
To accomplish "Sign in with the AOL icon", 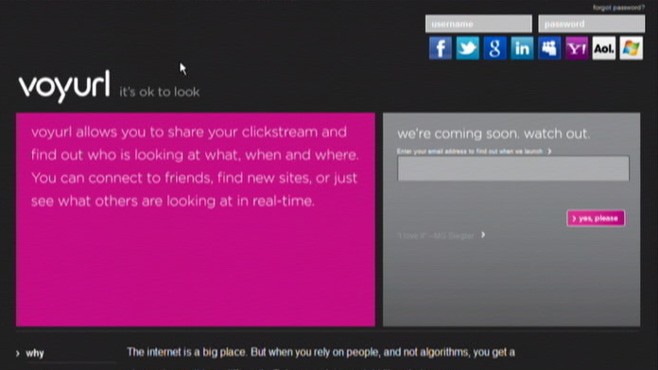I will pos(604,48).
